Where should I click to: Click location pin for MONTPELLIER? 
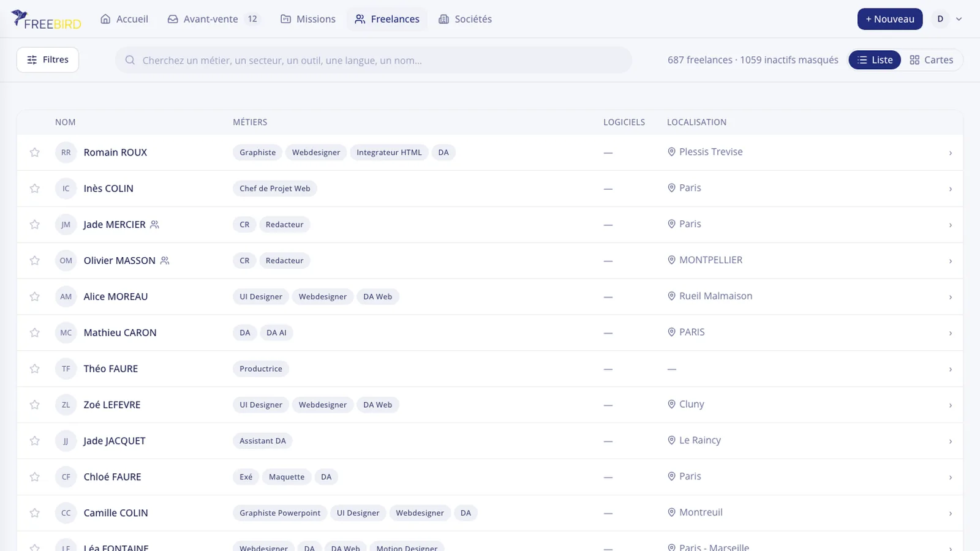(x=671, y=260)
